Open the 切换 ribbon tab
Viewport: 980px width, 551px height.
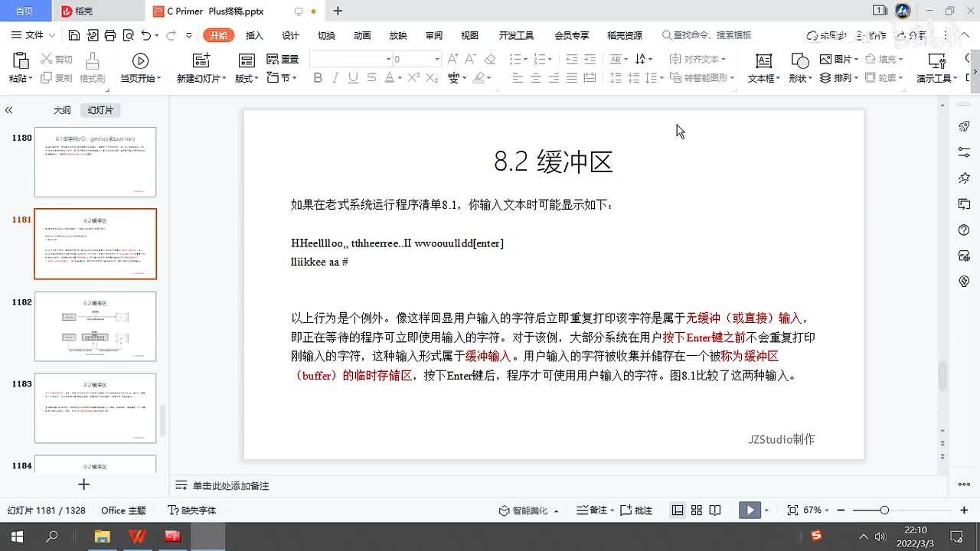[x=326, y=35]
